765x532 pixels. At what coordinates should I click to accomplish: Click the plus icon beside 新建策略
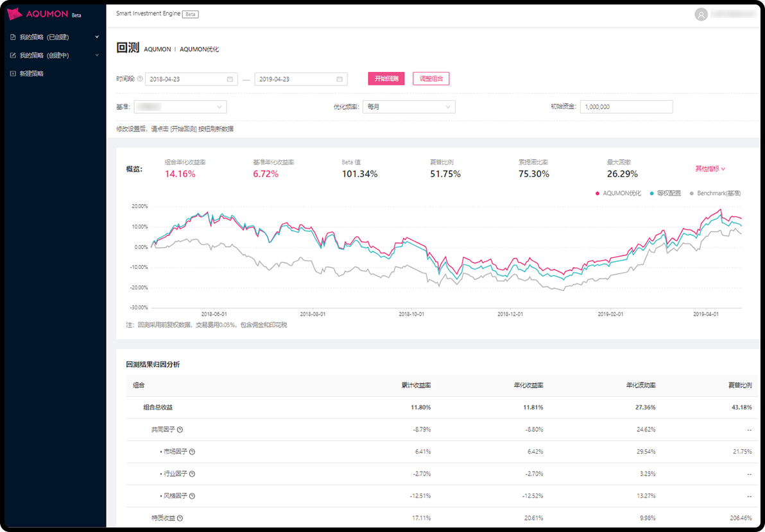(13, 74)
